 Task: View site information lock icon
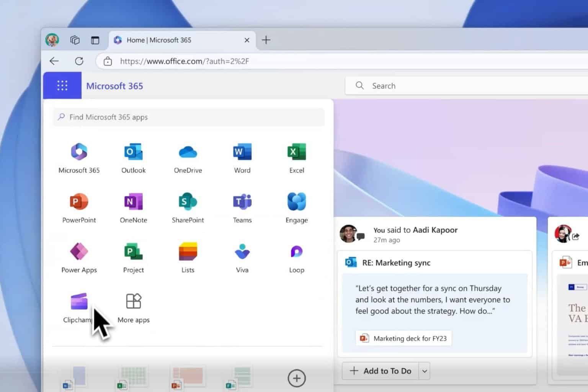click(x=108, y=61)
